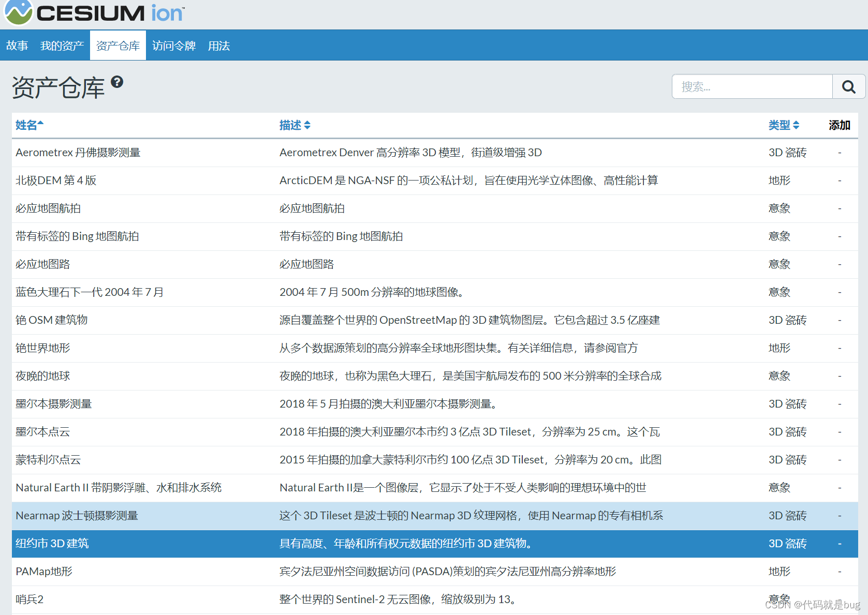Click the PASDA 宾夕法尼亚州 description
This screenshot has height=615, width=868.
[x=448, y=572]
